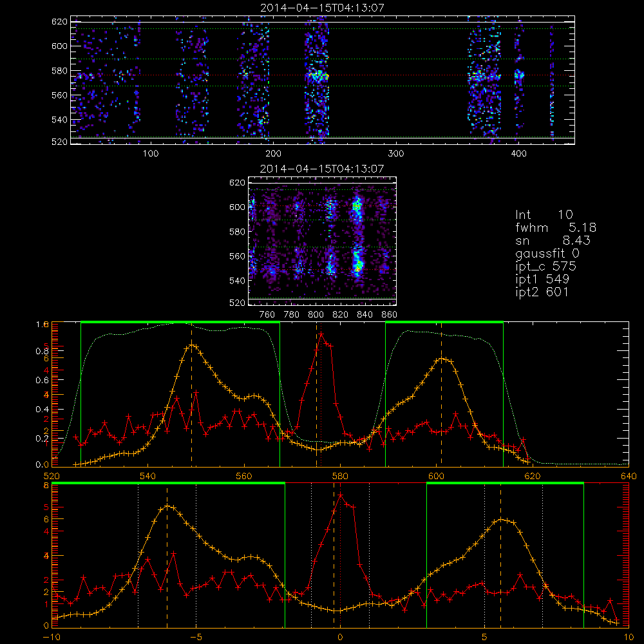Click x-axis label -10 on the bottom plot
Image resolution: width=644 pixels, height=644 pixels.
[52, 638]
